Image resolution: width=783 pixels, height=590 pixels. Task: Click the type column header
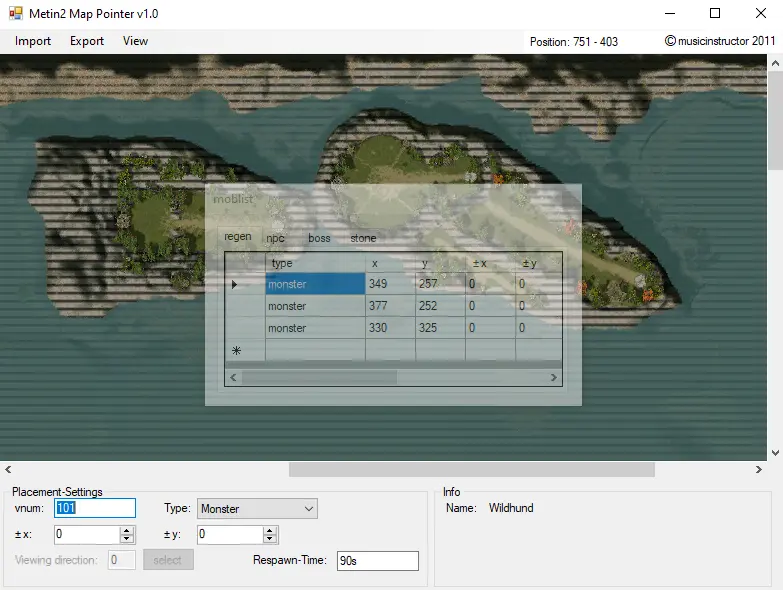315,263
